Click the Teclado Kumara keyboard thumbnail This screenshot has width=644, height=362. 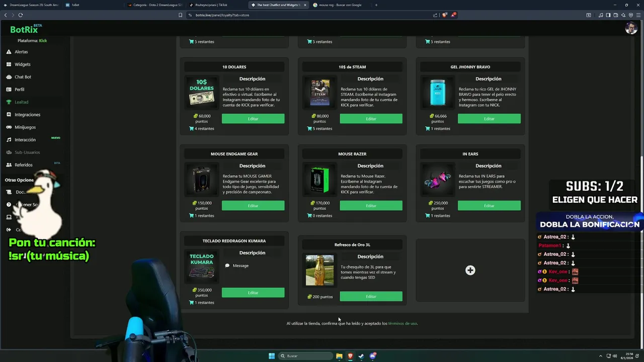click(201, 266)
